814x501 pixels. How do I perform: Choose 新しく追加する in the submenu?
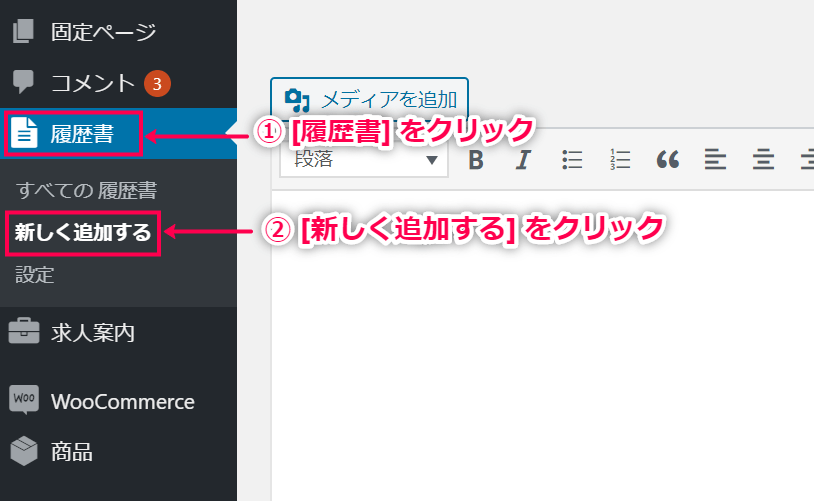point(83,232)
